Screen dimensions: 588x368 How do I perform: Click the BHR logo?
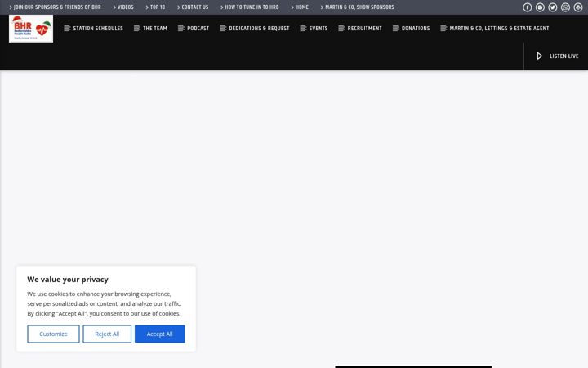tap(31, 29)
